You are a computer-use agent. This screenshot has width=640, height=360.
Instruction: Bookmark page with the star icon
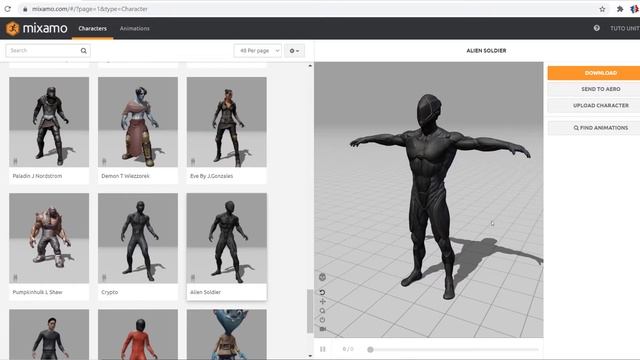point(602,9)
